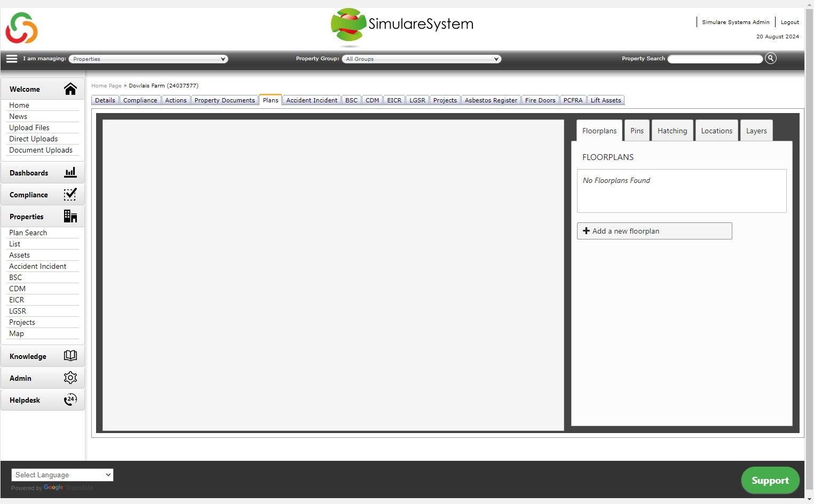Screen dimensions: 814x504
Task: Open the 'I am managing' Properties dropdown
Action: [x=148, y=59]
